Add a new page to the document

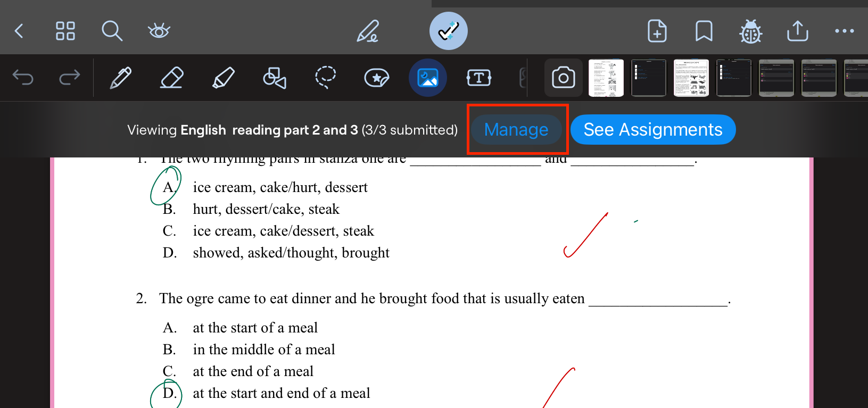click(657, 31)
